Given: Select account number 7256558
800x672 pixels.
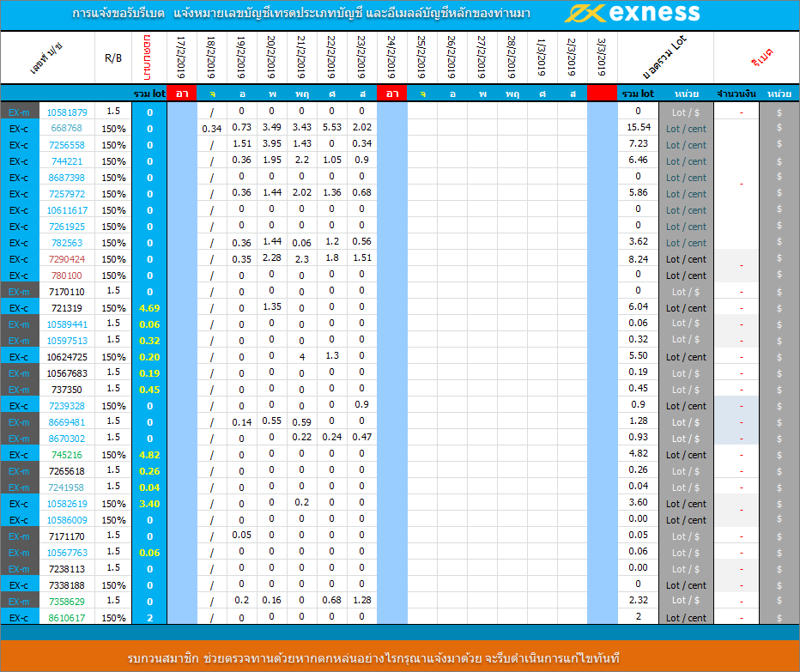Looking at the screenshot, I should [67, 145].
